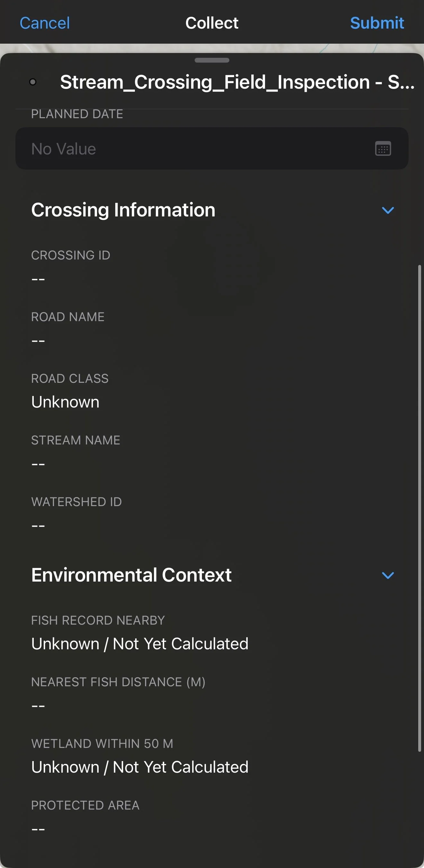Tap the Planned Date No Value field
This screenshot has width=424, height=868.
[212, 149]
